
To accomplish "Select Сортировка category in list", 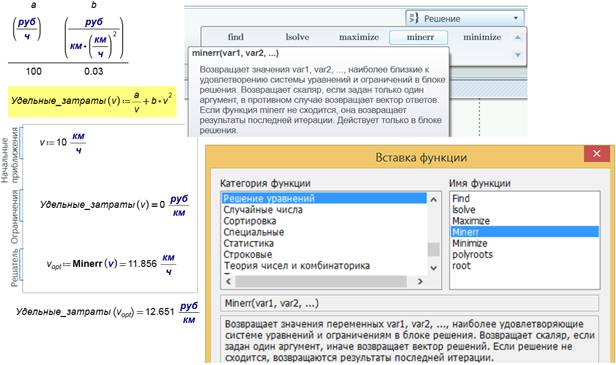I will 249,221.
